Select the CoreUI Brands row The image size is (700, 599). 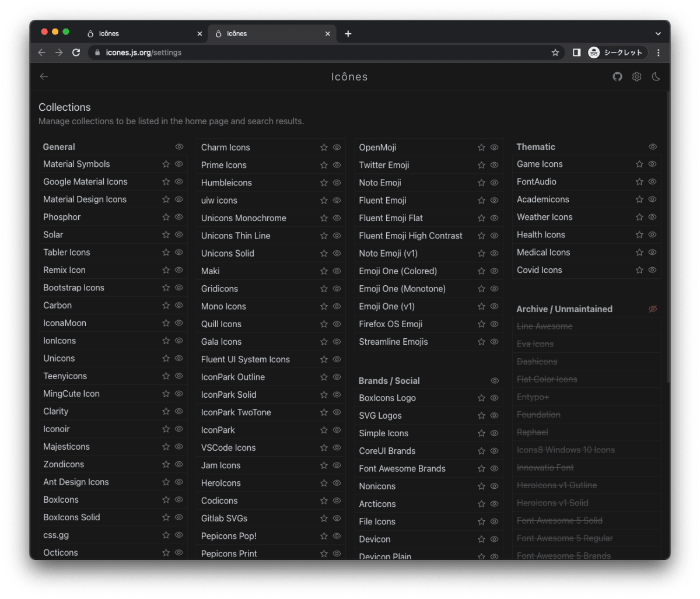429,451
